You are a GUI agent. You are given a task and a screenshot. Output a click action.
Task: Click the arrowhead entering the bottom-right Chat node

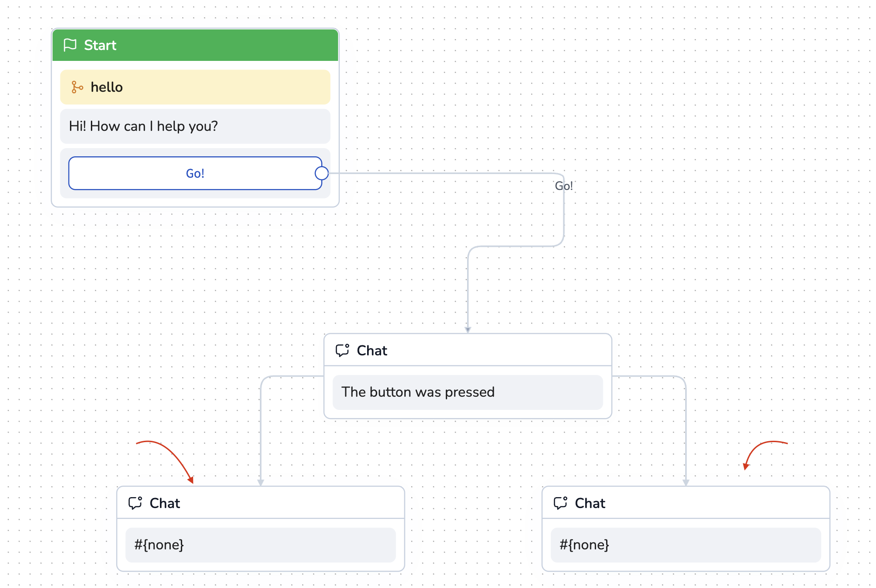pos(686,482)
